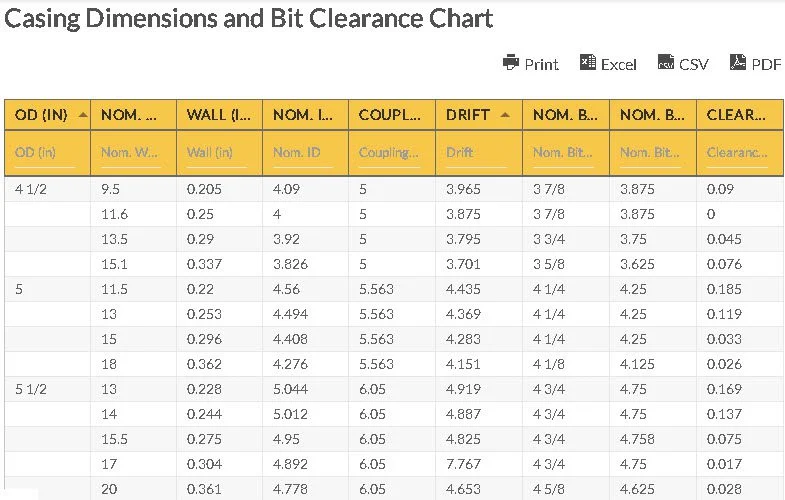Click sort arrow in DRIFT header
Image resolution: width=785 pixels, height=500 pixels.
click(505, 114)
